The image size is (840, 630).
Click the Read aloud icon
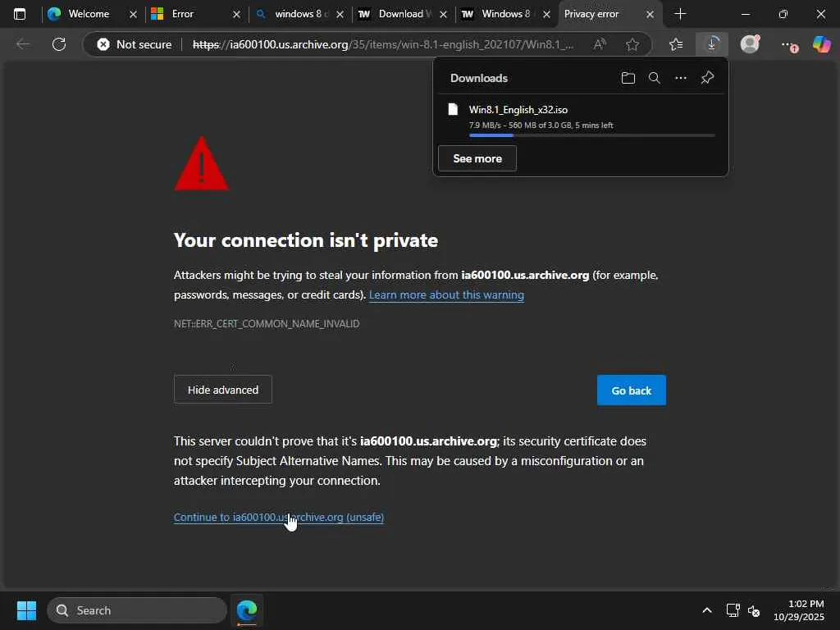click(600, 44)
